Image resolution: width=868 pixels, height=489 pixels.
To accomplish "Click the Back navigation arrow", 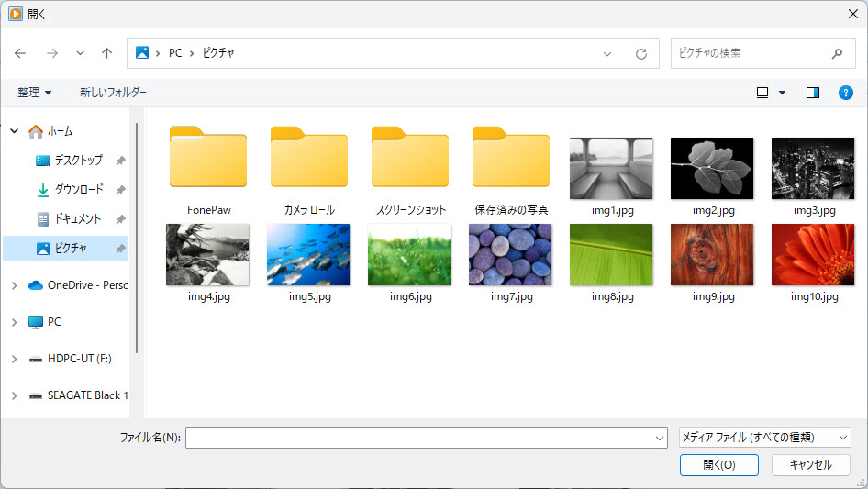I will pyautogui.click(x=20, y=53).
